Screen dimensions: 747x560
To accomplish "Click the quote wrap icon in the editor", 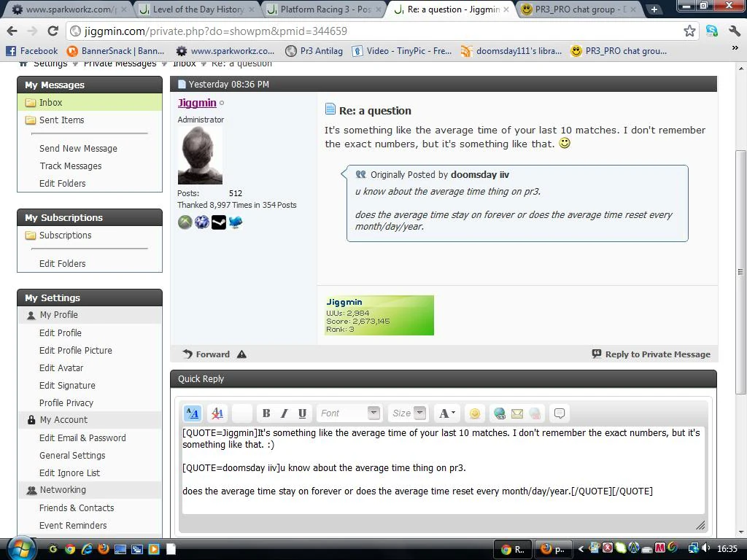I will (559, 413).
